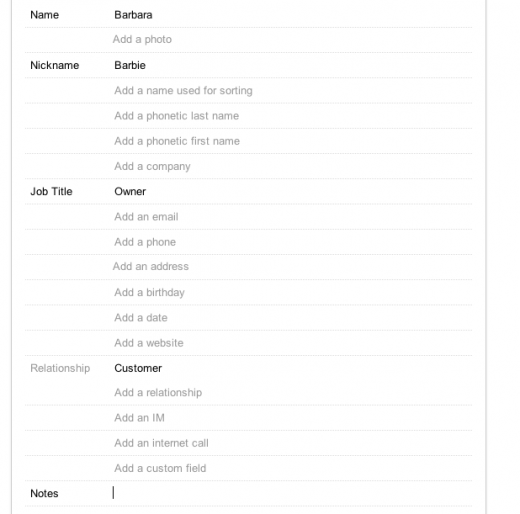This screenshot has height=514, width=520.
Task: Select Add a name used for sorting
Action: (183, 91)
